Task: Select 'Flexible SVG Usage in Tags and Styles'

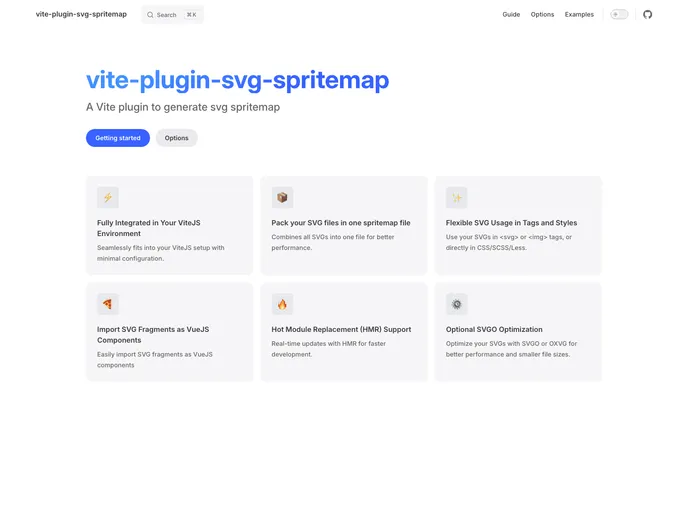Action: 511,223
